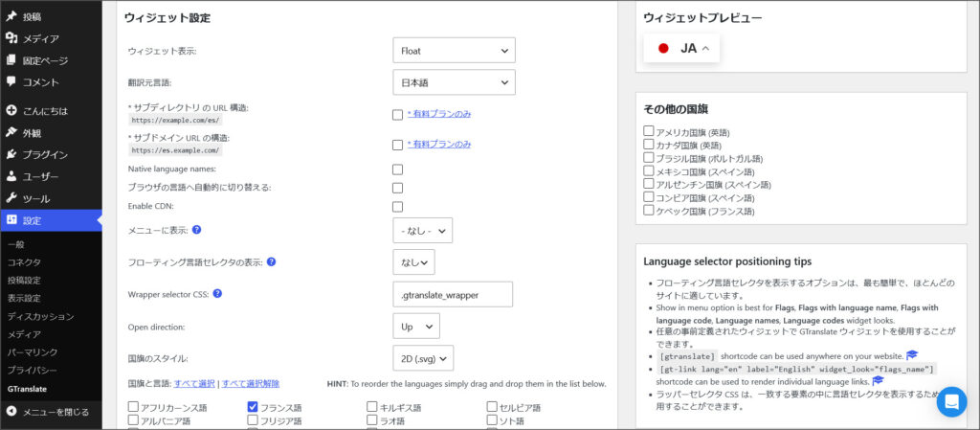Check the セルビア語 language checkbox
The width and height of the screenshot is (980, 430).
(x=493, y=407)
